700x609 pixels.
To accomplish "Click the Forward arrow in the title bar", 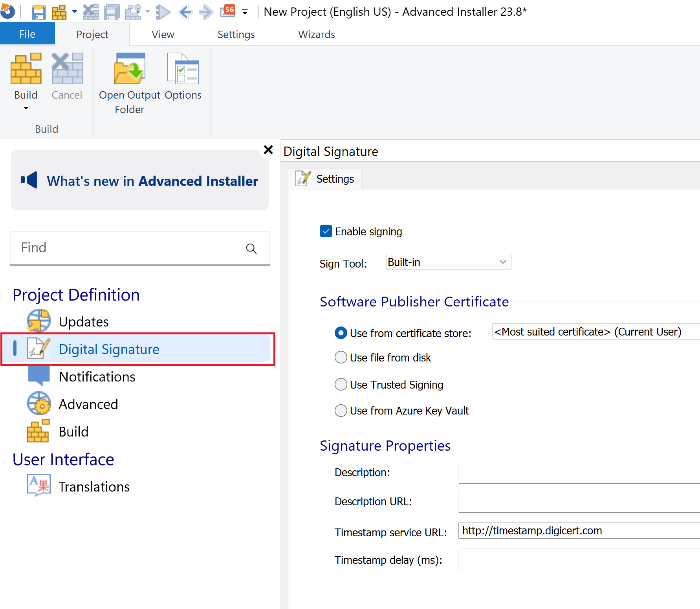I will 206,12.
